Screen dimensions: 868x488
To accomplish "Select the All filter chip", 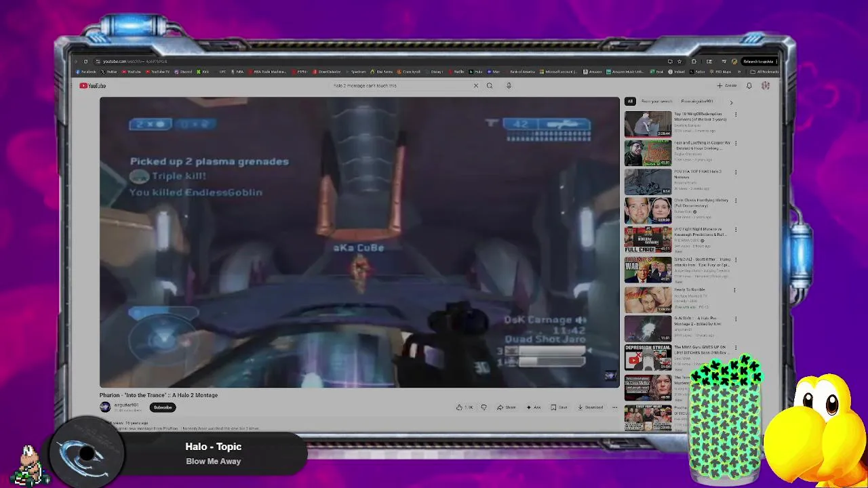I will [x=630, y=102].
